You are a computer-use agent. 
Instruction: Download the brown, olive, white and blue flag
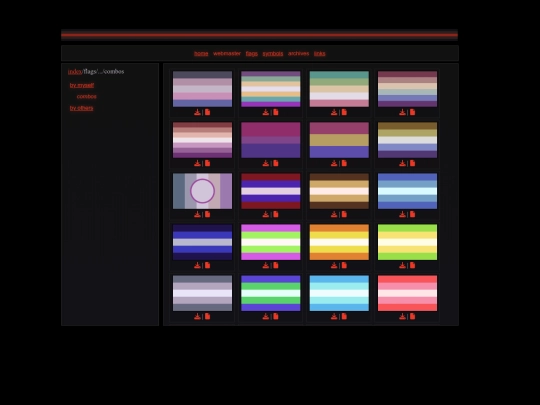402,163
